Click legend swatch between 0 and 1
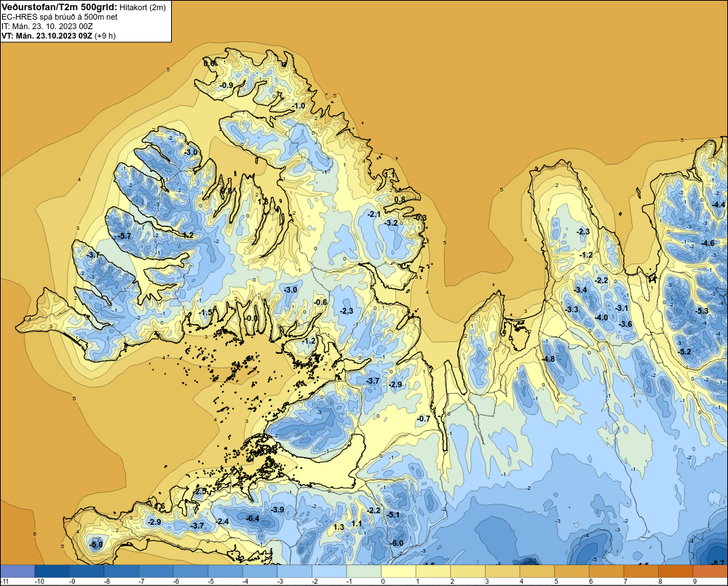 click(398, 571)
